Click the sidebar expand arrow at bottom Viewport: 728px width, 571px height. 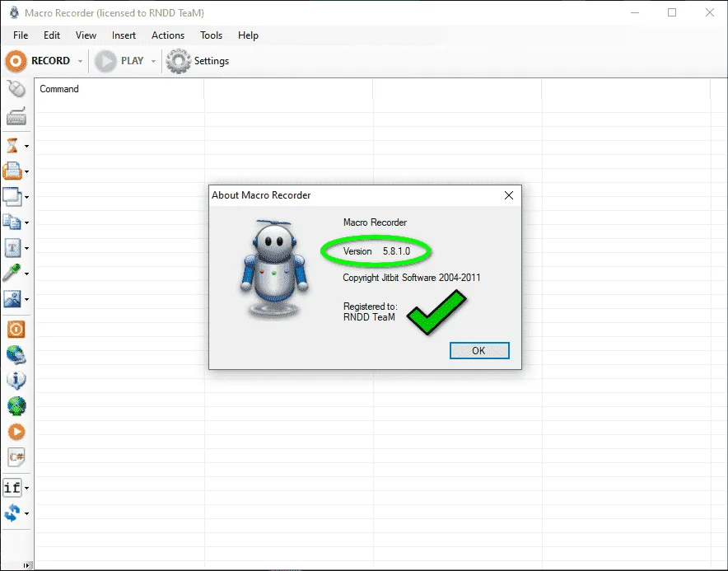pyautogui.click(x=27, y=565)
